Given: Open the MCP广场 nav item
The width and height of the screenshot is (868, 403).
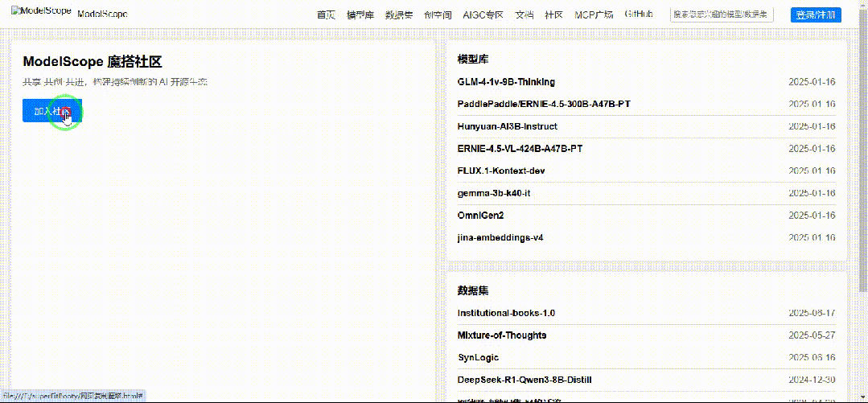Looking at the screenshot, I should point(594,15).
